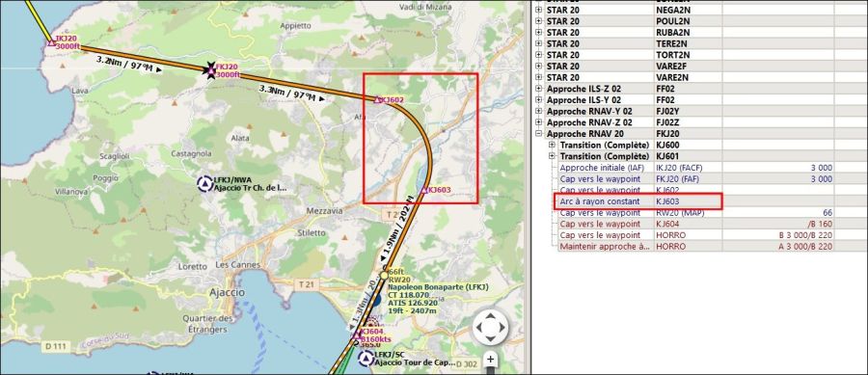Viewport: 868px width, 375px height.
Task: Expand the STAR 20 VARE2F entry
Action: (x=538, y=67)
